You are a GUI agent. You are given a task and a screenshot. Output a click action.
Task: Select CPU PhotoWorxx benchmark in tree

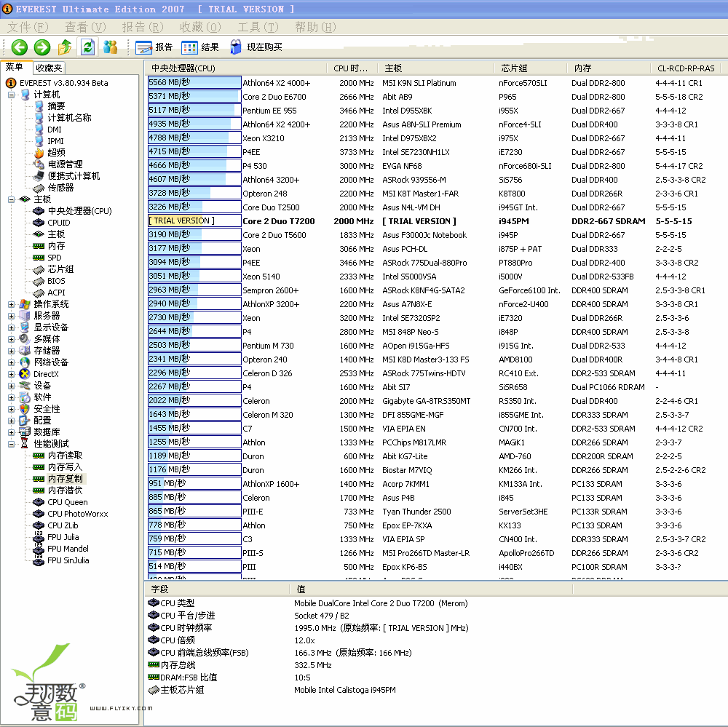click(78, 514)
